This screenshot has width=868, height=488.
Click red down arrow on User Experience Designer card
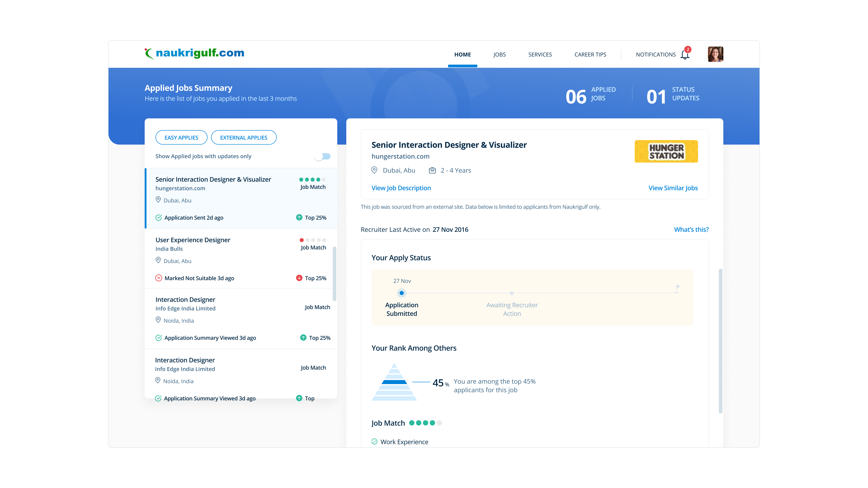pos(299,278)
